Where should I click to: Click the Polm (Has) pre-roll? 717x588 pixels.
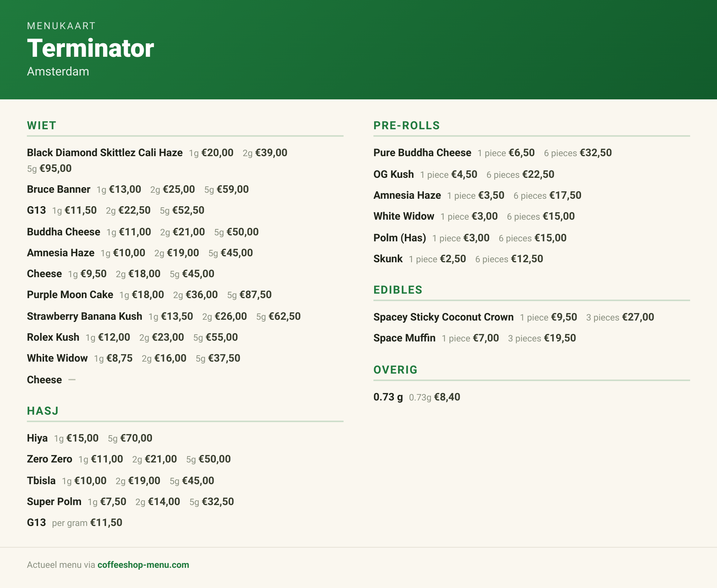point(400,238)
